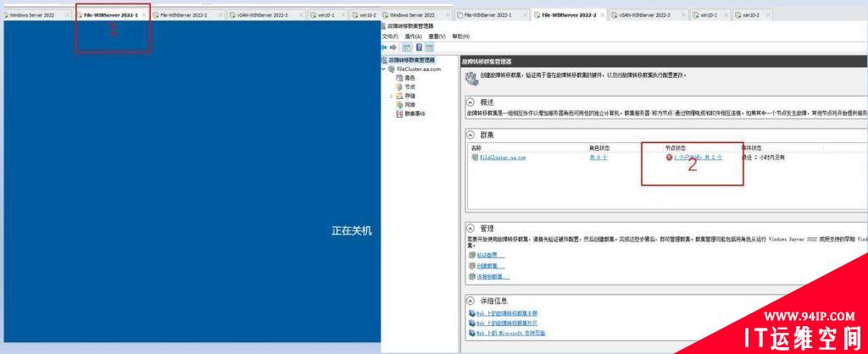Open the first Web 故障转移群集 link under 详细信息
Image resolution: width=868 pixels, height=354 pixels.
coord(507,313)
